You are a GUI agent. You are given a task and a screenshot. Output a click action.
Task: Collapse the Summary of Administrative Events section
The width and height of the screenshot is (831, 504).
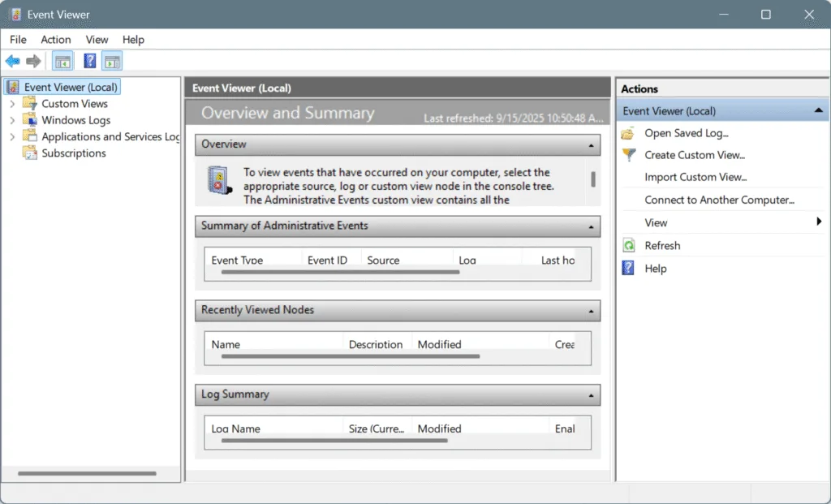(x=591, y=226)
